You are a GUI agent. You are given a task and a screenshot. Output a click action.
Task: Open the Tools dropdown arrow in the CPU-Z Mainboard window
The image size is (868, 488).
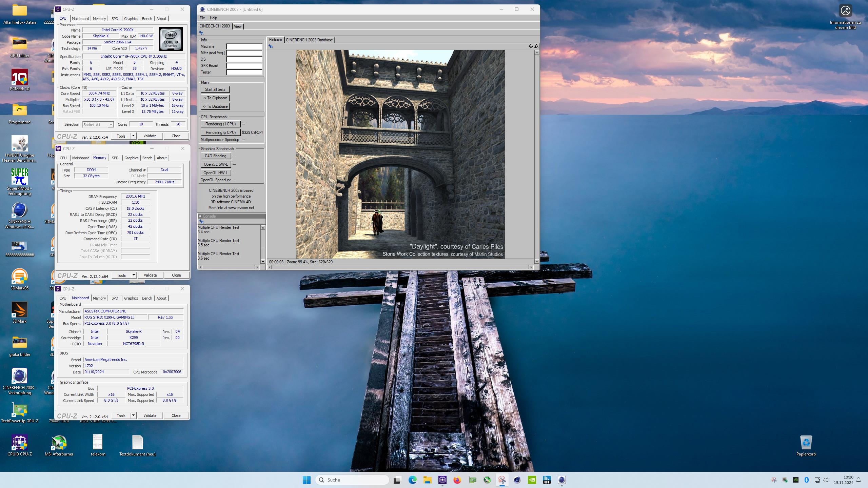(x=133, y=415)
